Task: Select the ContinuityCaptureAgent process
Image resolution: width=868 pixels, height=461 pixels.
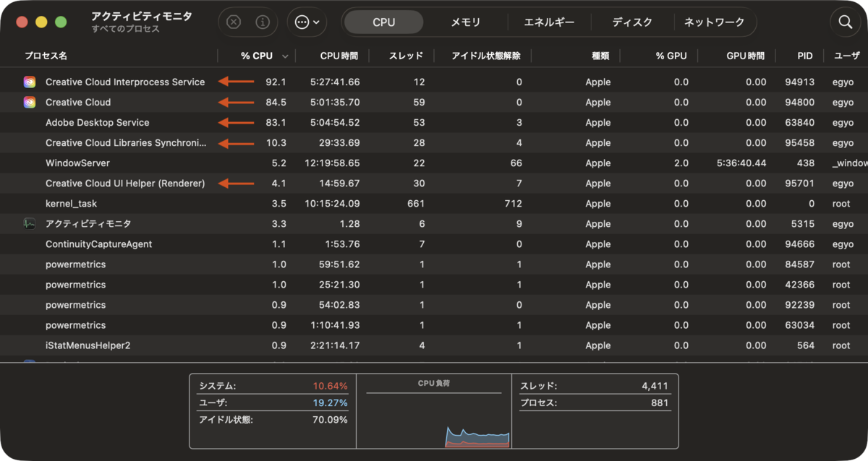Action: (98, 244)
